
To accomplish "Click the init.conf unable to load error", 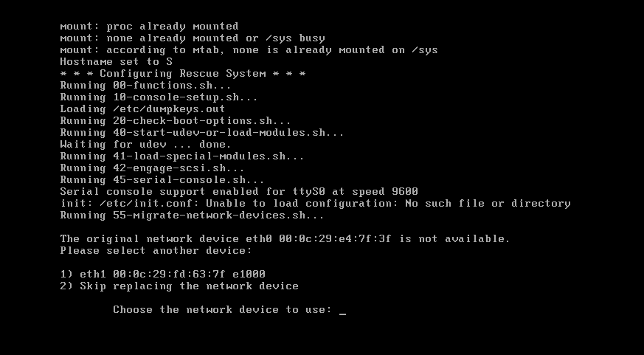I will point(315,203).
